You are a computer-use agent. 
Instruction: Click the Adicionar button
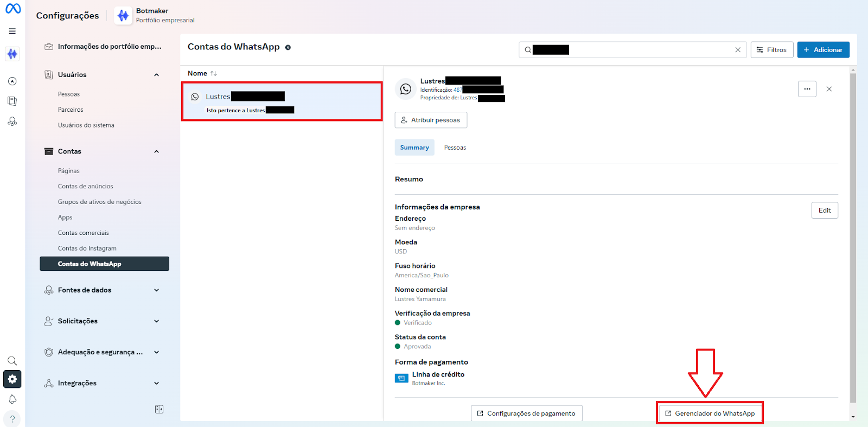823,50
